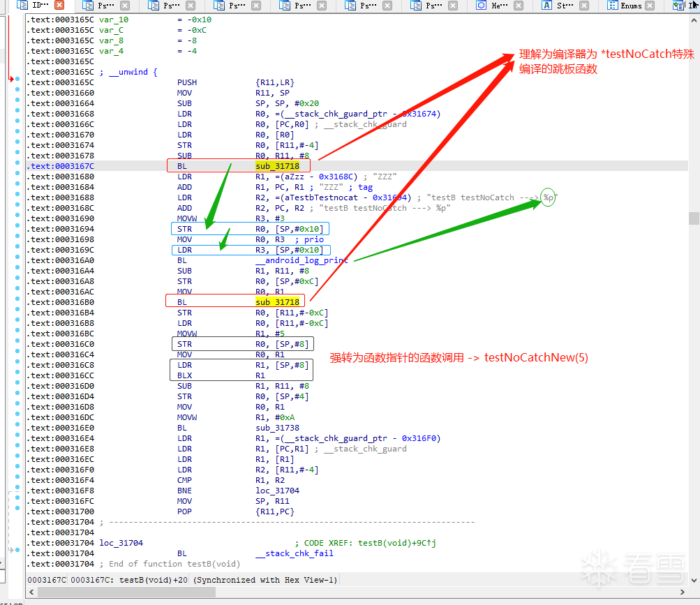Select the loc_31704 label definition
This screenshot has width=700, height=605.
[x=121, y=543]
